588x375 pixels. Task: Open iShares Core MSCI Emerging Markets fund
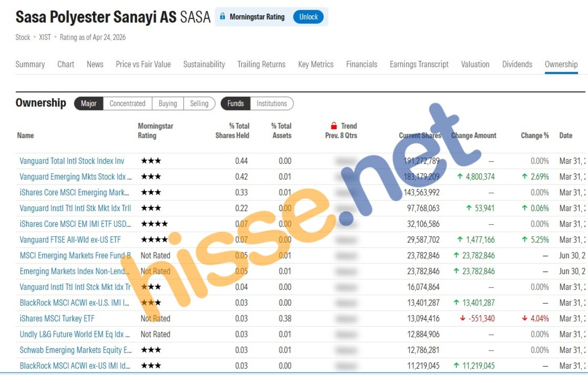point(75,192)
